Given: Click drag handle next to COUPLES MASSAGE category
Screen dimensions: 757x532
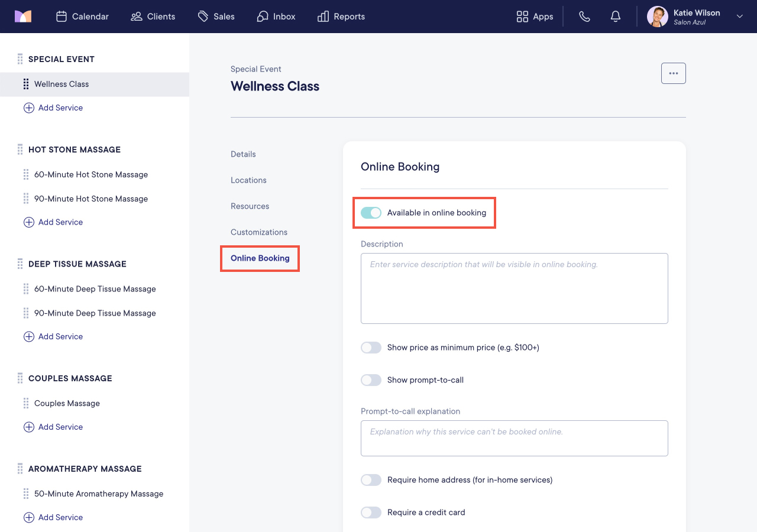Looking at the screenshot, I should click(20, 378).
